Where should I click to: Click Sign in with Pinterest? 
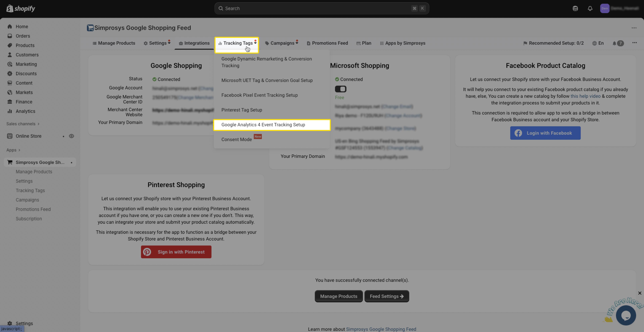[176, 252]
